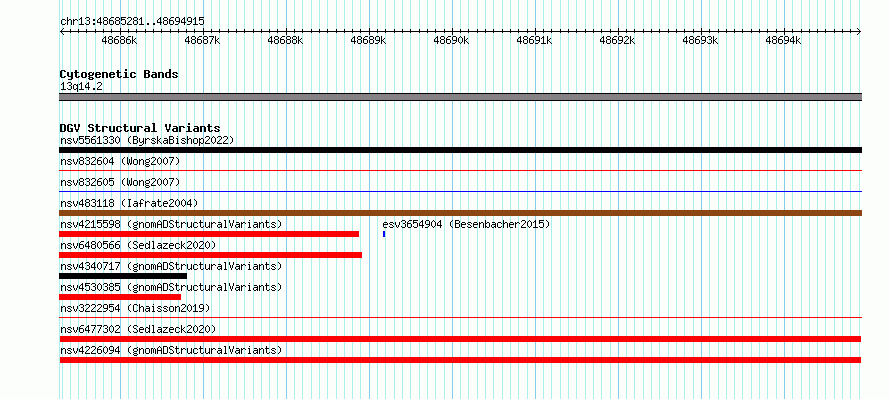Click the 48690k ruler label
Screen dimensions: 890x399
451,41
